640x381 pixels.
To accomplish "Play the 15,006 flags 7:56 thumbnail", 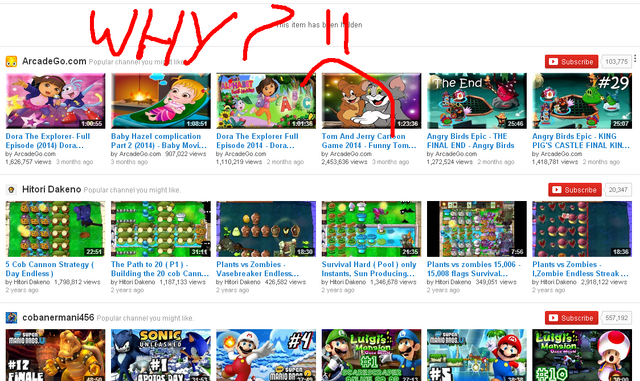I will [x=477, y=229].
